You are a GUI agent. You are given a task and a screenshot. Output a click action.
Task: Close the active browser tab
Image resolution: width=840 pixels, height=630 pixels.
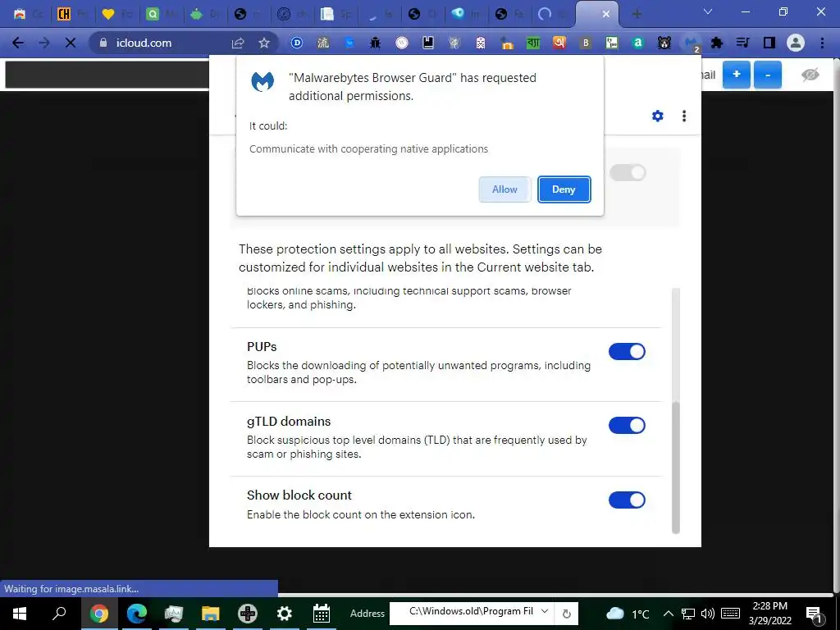pos(606,14)
